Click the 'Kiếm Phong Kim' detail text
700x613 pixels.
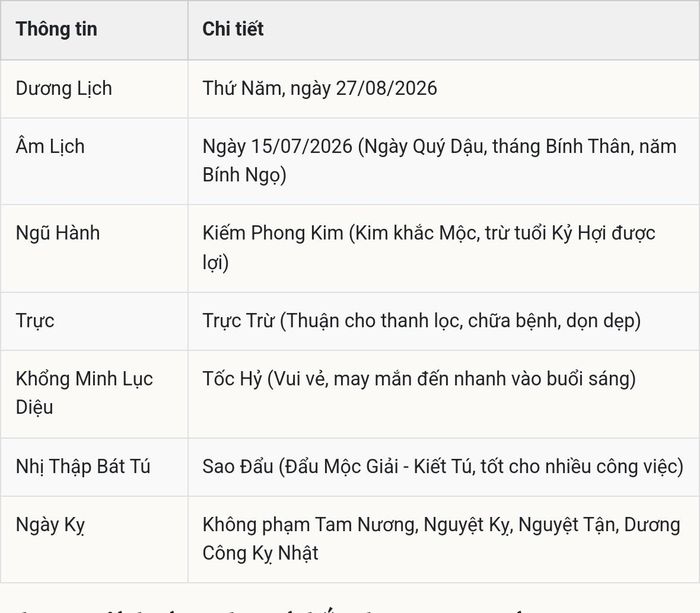273,233
